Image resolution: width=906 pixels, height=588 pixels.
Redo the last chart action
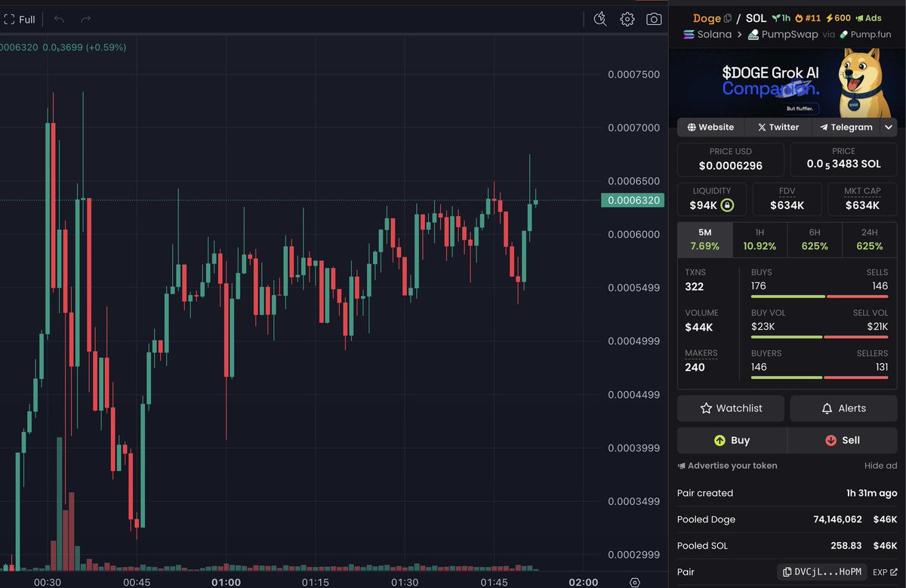point(85,20)
